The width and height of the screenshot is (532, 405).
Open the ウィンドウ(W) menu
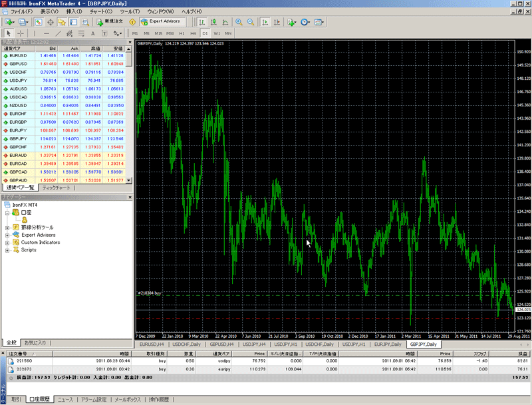(160, 11)
